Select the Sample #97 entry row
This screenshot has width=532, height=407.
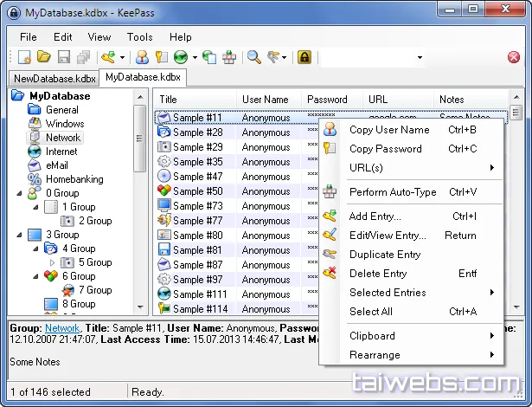[238, 279]
